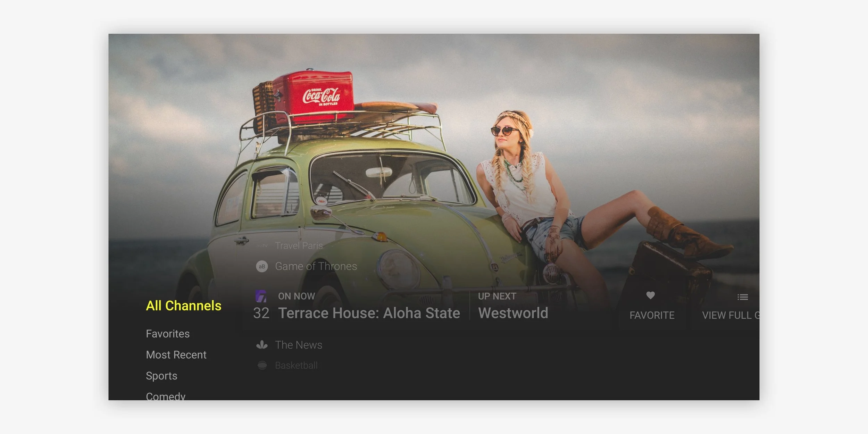The image size is (868, 434).
Task: Open the Terrace House: Aloha State title
Action: click(x=369, y=313)
